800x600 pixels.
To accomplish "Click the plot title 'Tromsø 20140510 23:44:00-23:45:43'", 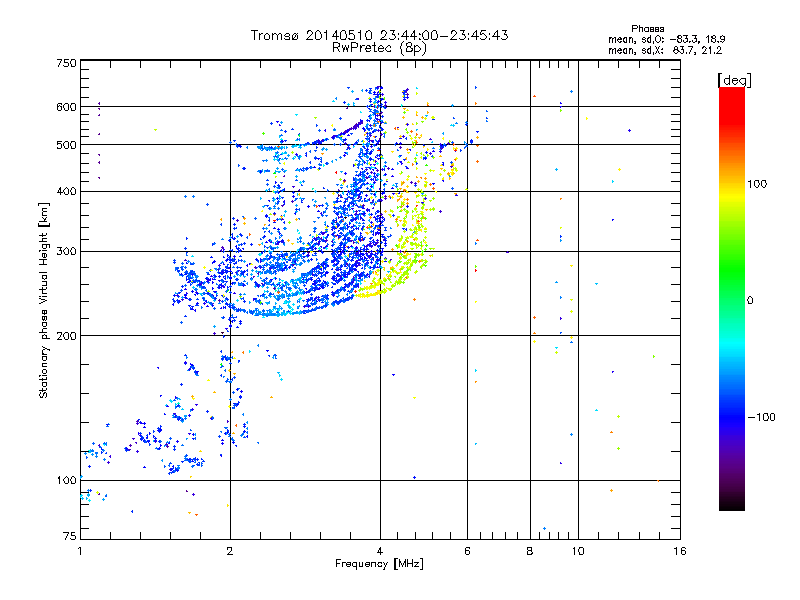I will [x=379, y=35].
